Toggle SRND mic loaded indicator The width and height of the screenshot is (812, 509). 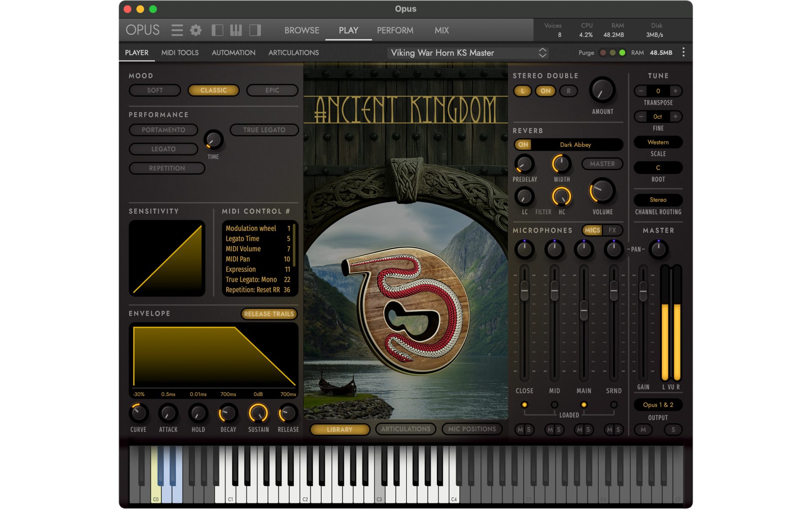(614, 405)
